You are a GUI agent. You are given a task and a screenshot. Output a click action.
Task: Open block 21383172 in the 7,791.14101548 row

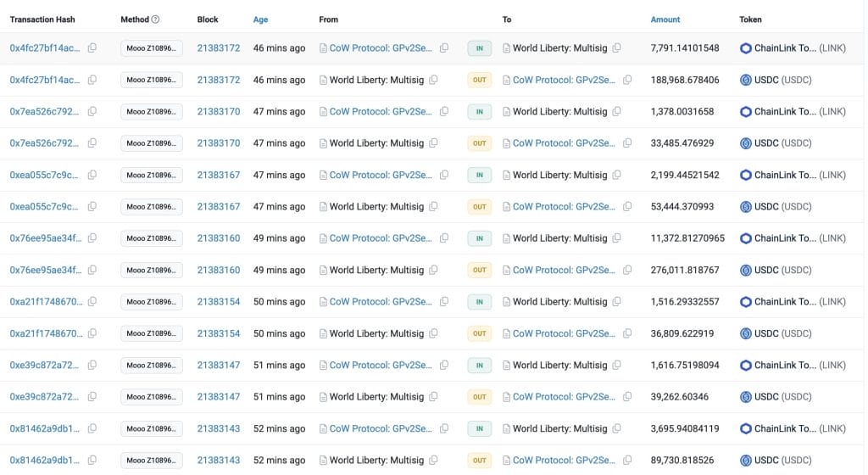click(x=218, y=48)
